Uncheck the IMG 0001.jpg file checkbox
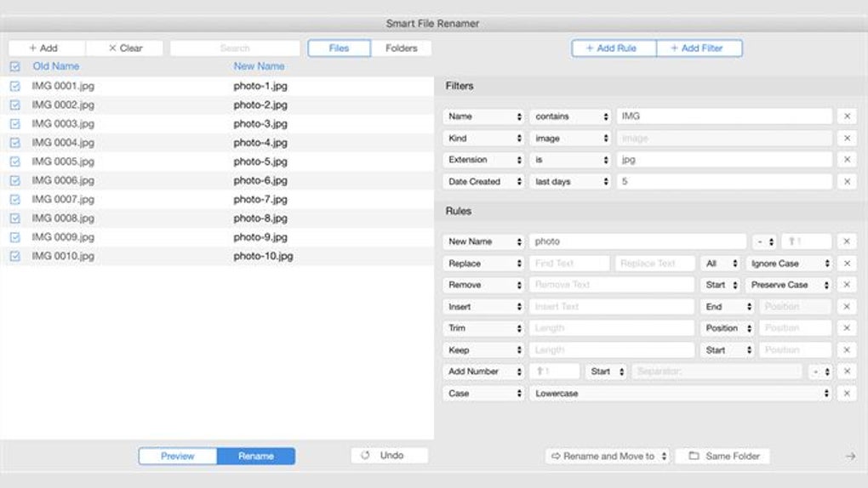 click(14, 86)
